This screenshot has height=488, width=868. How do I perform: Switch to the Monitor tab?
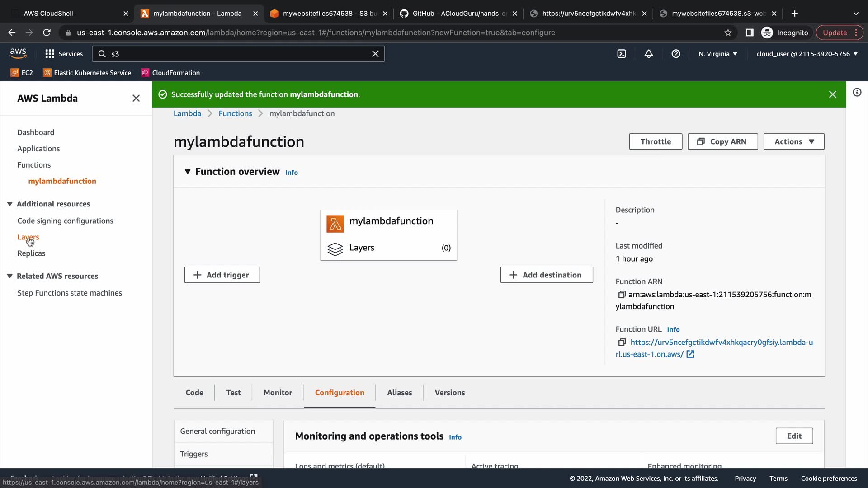point(278,393)
